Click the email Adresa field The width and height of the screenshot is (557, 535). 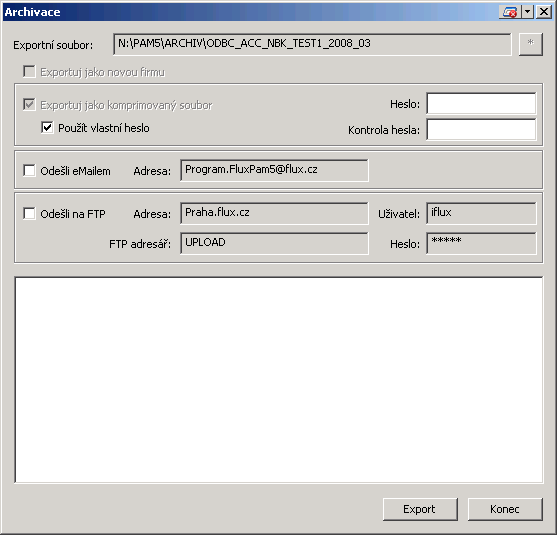[x=274, y=170]
